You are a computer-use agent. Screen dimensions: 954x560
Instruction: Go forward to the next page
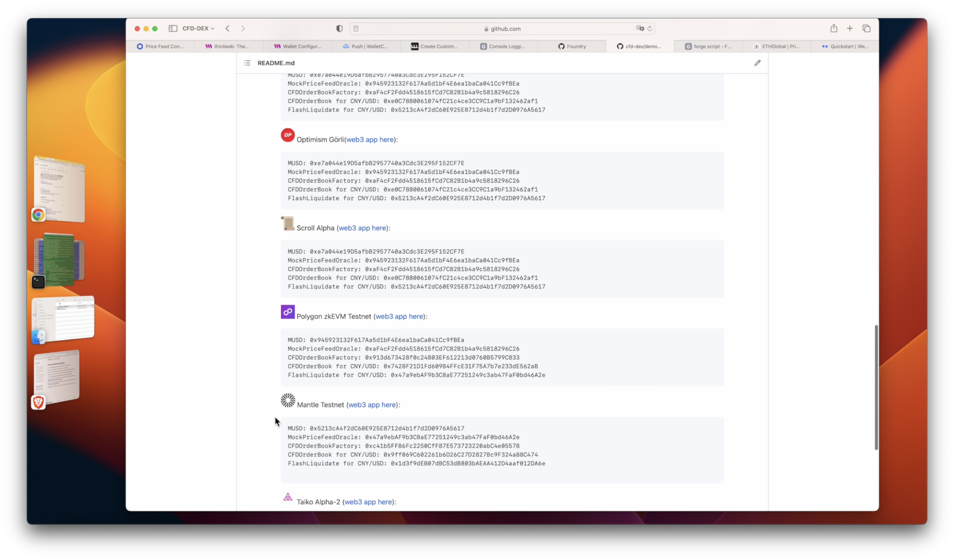coord(243,28)
